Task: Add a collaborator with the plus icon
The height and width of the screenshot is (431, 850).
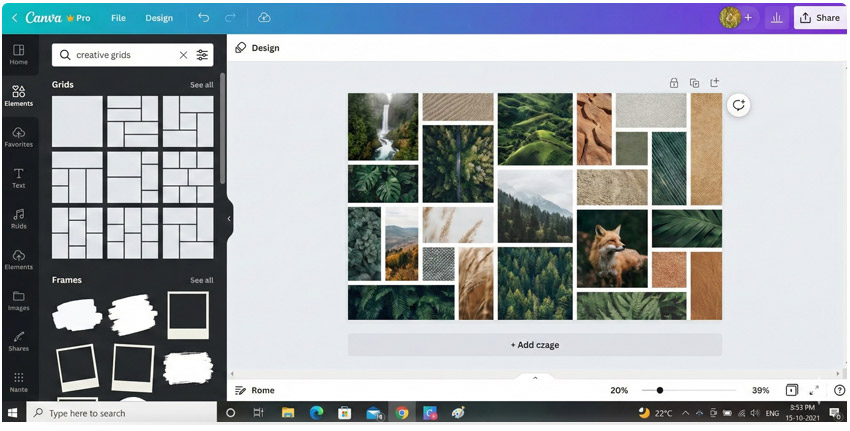Action: point(748,18)
